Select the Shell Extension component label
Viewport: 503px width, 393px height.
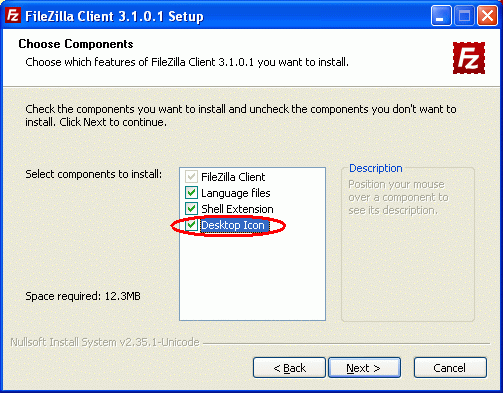[237, 209]
